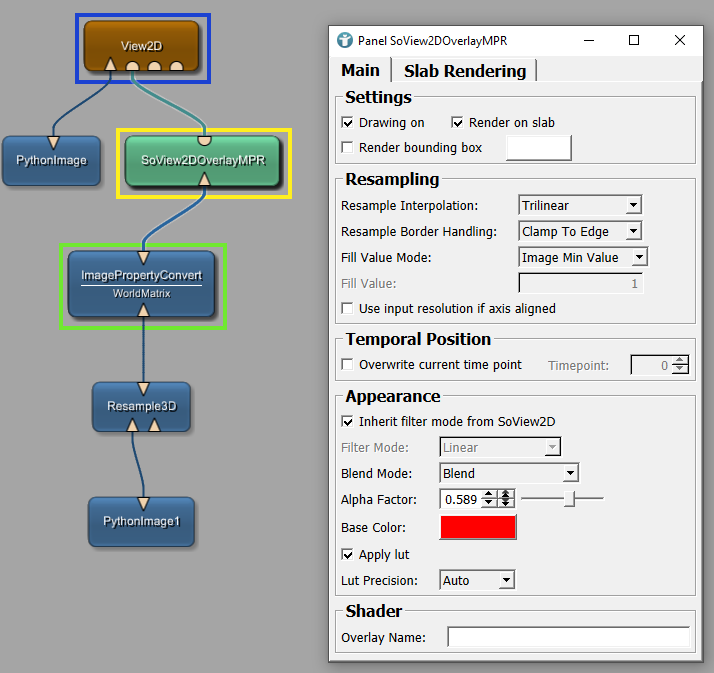This screenshot has height=673, width=714.
Task: Switch to the Main tab
Action: click(360, 70)
